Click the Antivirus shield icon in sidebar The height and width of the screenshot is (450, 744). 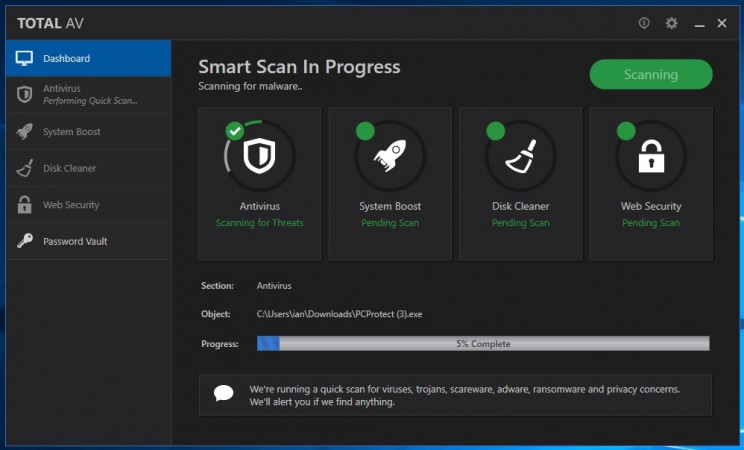pyautogui.click(x=24, y=94)
